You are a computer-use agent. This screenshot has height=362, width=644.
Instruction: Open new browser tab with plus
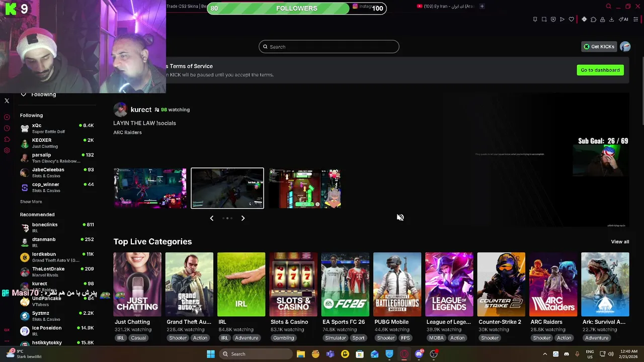coord(482,7)
